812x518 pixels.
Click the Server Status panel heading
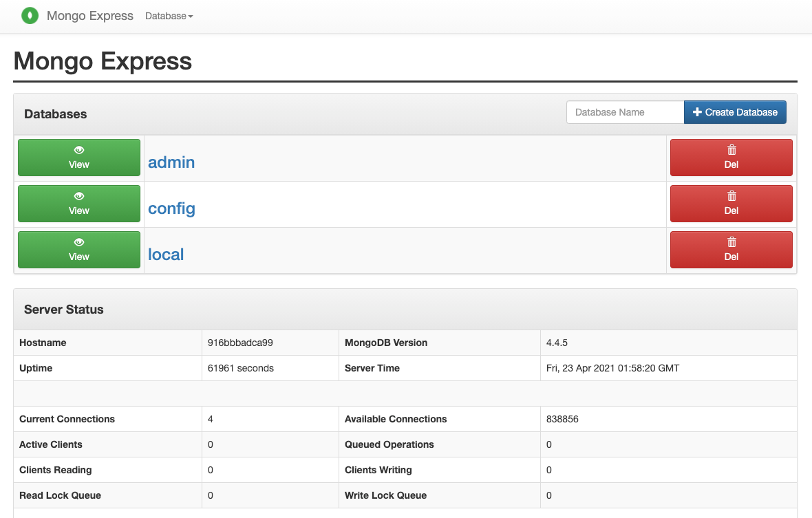click(64, 310)
